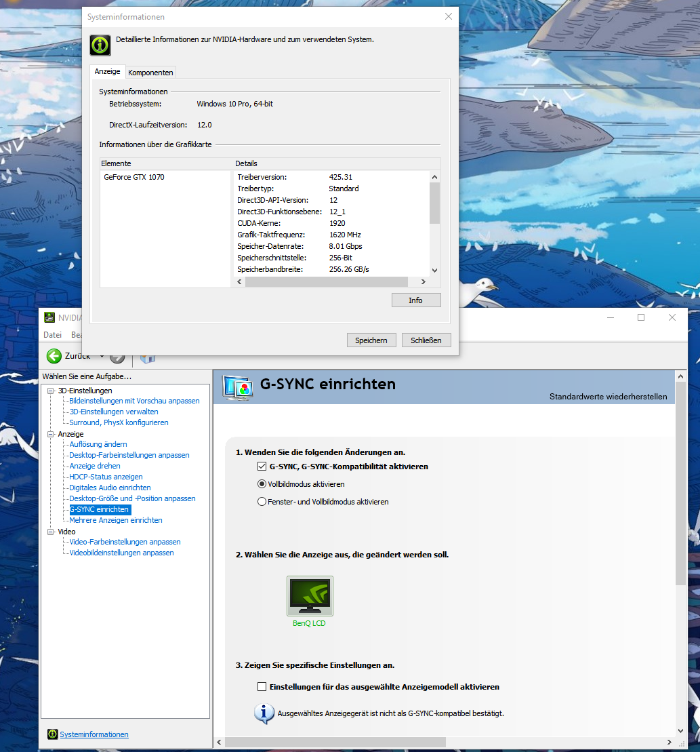
Task: Toggle G-SYNC, G-SYNC-Kompatibilität aktivieren checkbox
Action: (x=262, y=466)
